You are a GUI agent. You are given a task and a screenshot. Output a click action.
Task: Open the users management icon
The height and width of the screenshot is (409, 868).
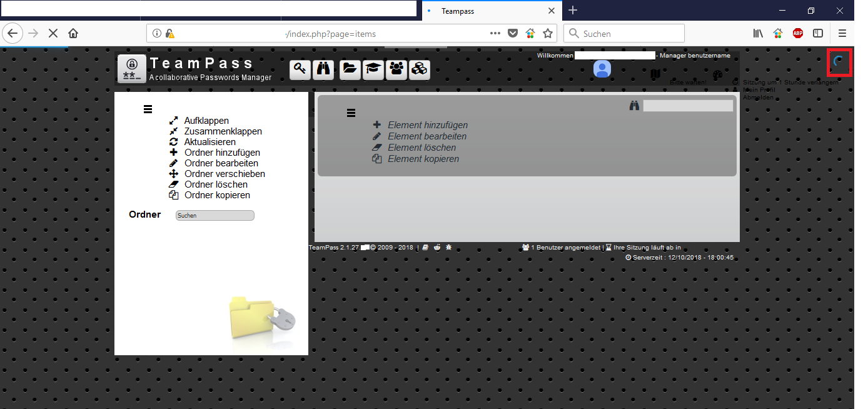point(396,69)
